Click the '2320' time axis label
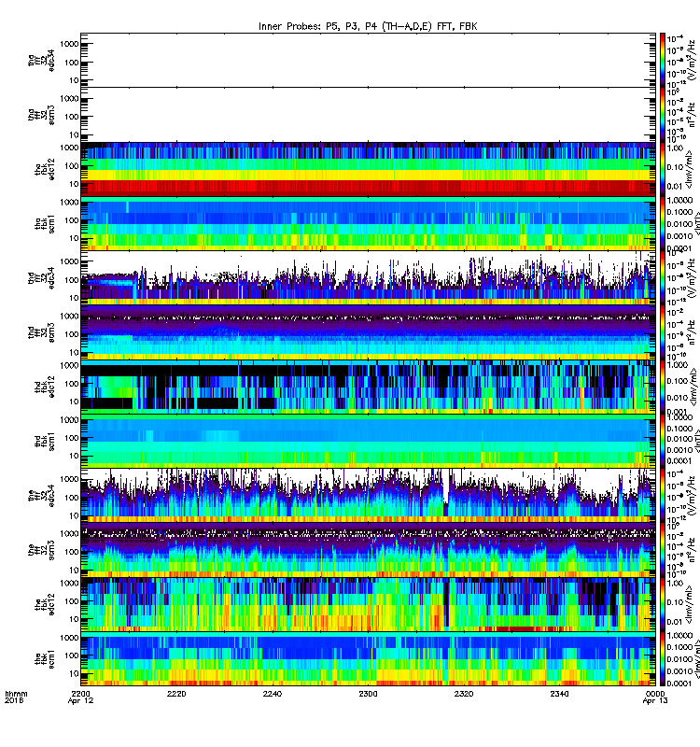This screenshot has height=747, width=700. [x=464, y=694]
